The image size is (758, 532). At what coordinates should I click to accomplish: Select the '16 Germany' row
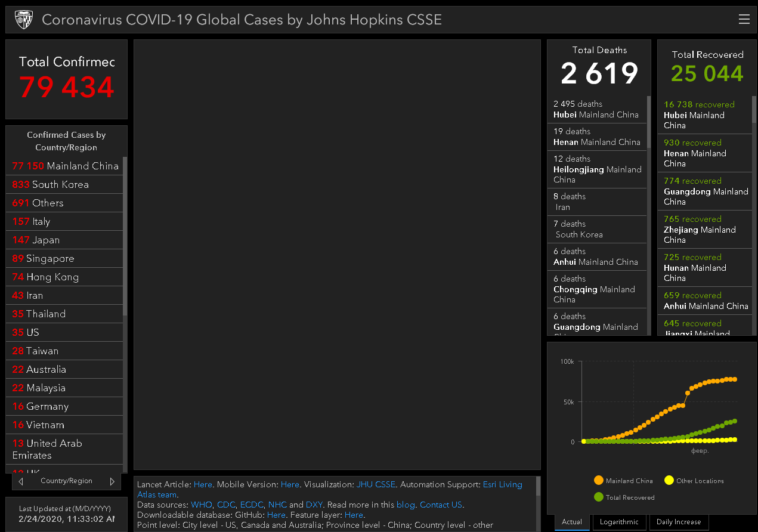tap(64, 406)
